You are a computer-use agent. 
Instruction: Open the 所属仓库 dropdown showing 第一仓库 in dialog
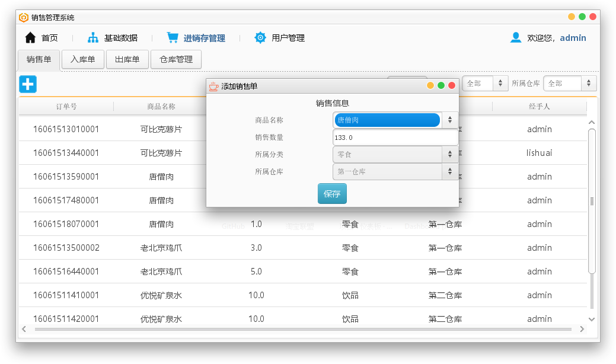(395, 171)
